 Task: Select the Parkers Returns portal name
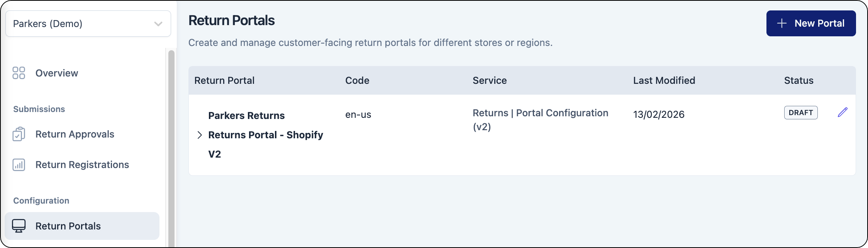tap(246, 115)
